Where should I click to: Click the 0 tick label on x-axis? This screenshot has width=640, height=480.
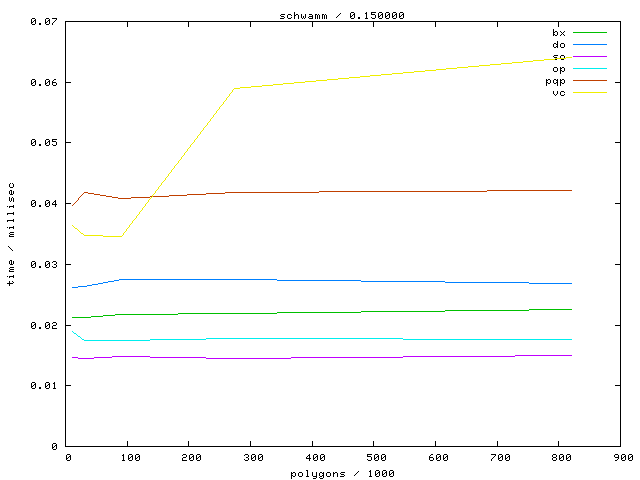pos(68,457)
